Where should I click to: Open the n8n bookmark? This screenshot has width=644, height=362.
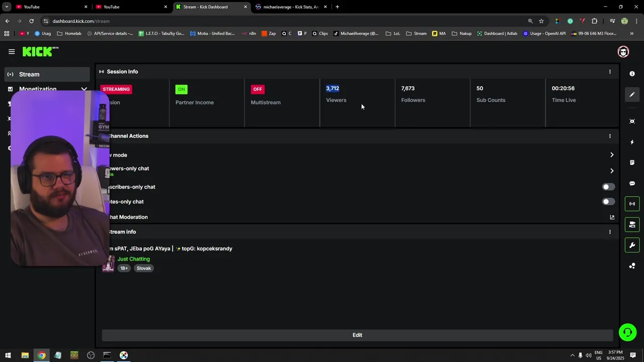pyautogui.click(x=249, y=34)
